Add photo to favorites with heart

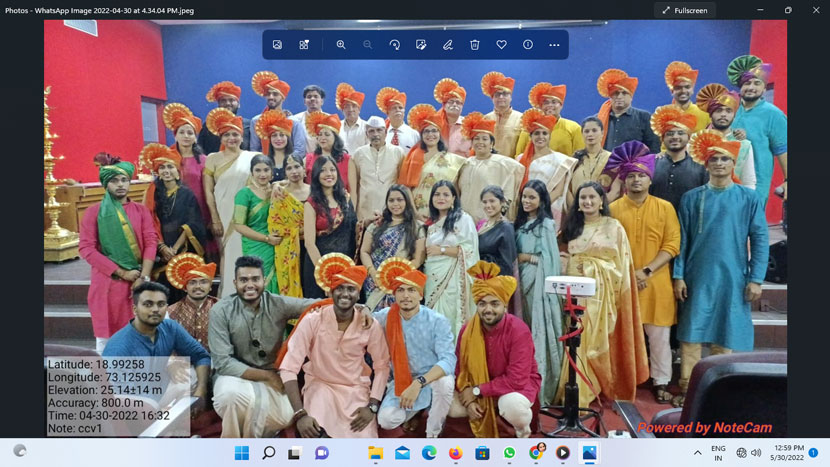[501, 45]
